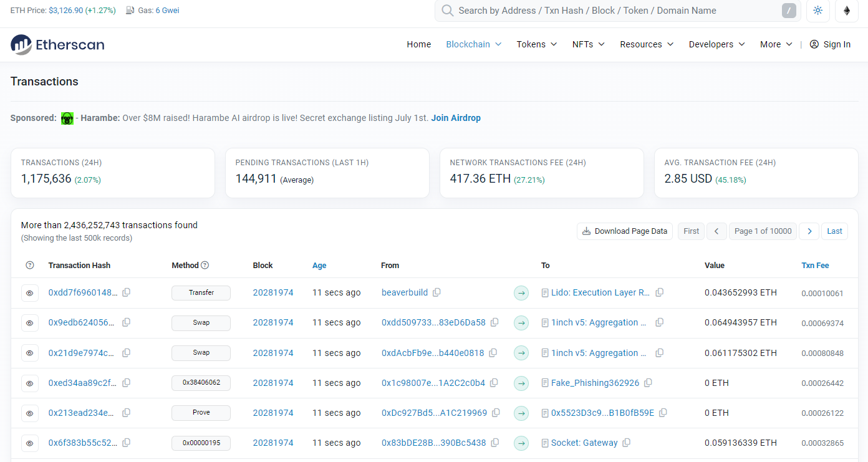Viewport: 868px width, 462px height.
Task: Toggle the light/dark theme sun icon
Action: (817, 11)
